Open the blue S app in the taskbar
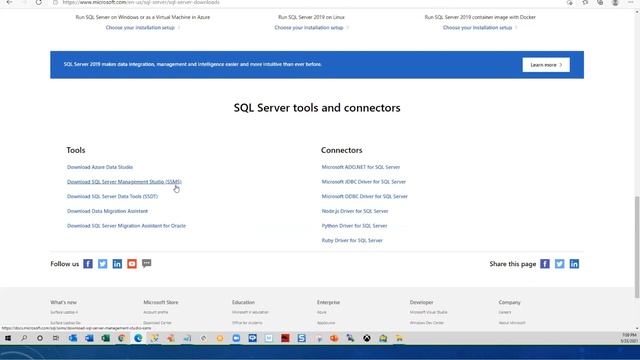Screen dimensions: 640x360 pos(302,338)
